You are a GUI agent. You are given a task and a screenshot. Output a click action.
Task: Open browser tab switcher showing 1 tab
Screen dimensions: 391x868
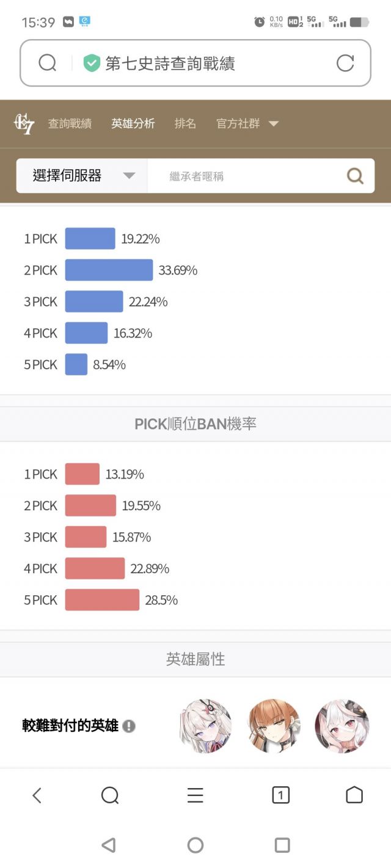coord(281,795)
